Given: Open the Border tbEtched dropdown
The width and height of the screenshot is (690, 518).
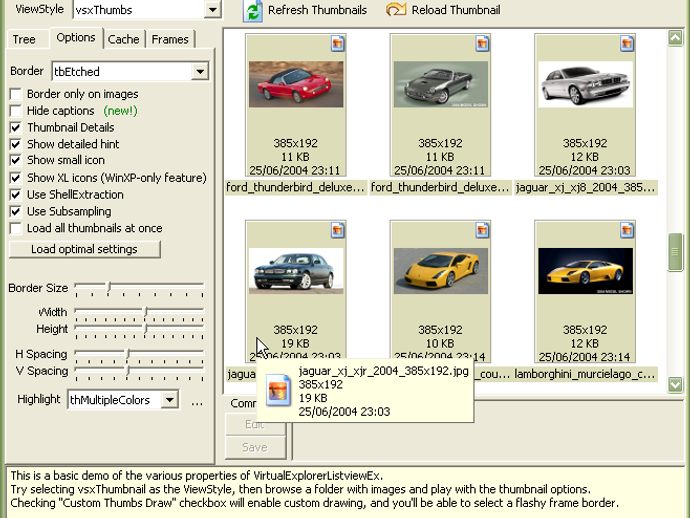Looking at the screenshot, I should (x=200, y=71).
